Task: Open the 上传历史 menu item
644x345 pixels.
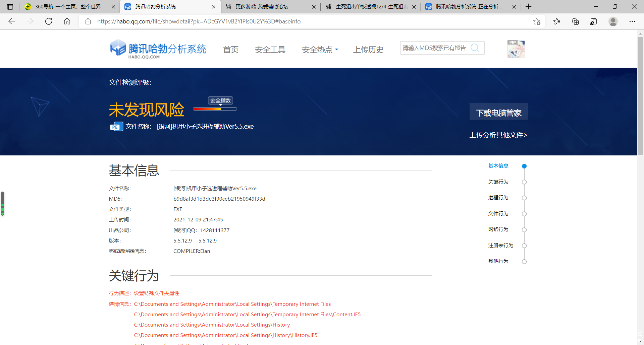Action: coord(368,50)
